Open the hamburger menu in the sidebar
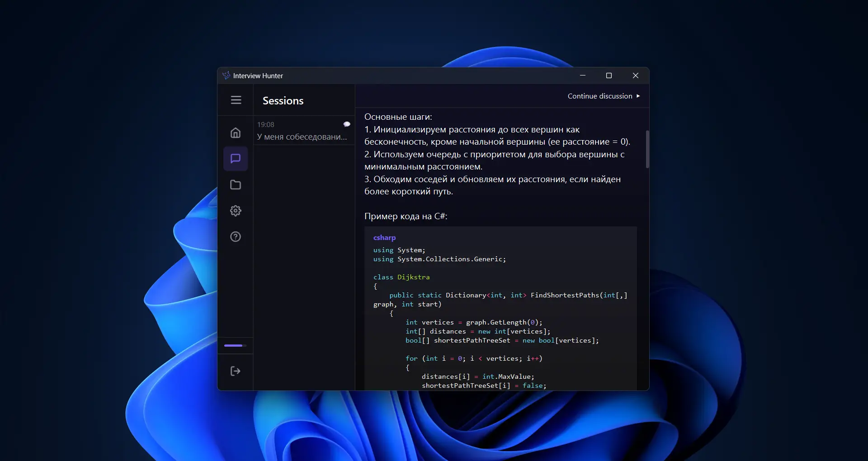Viewport: 868px width, 461px height. 236,100
